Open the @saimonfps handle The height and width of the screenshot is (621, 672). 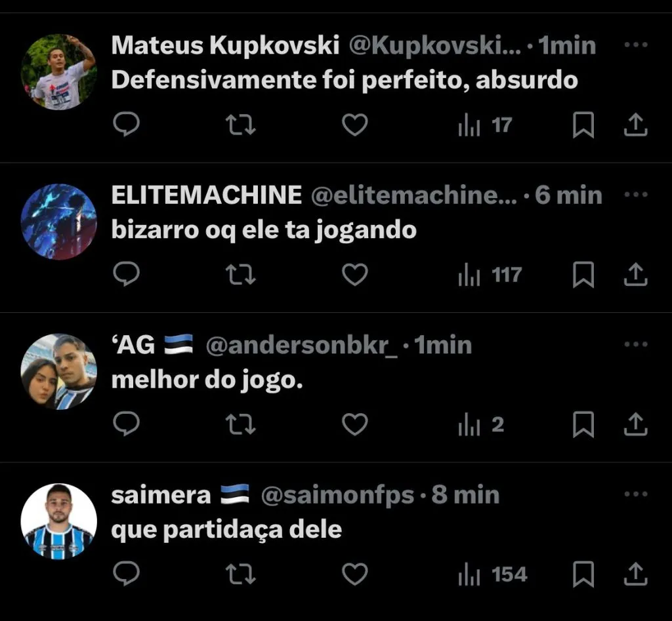(338, 495)
